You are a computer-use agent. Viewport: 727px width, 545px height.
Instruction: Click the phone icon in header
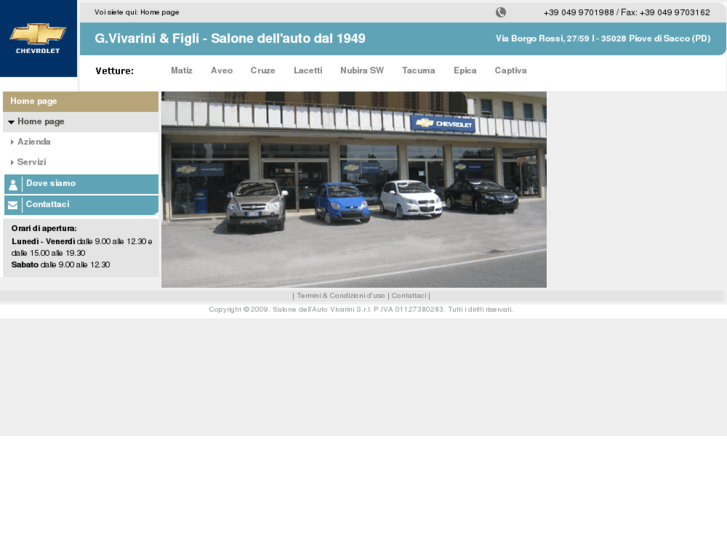[501, 13]
